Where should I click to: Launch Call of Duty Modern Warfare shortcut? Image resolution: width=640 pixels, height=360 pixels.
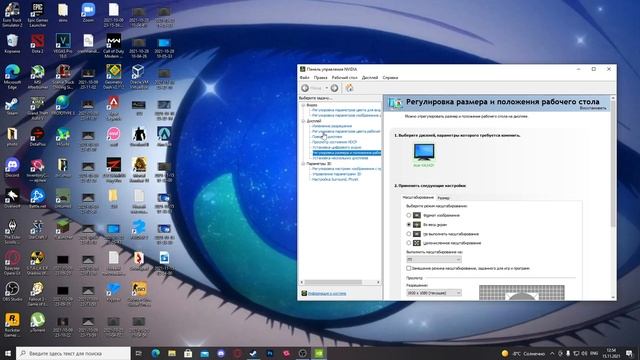tap(113, 46)
